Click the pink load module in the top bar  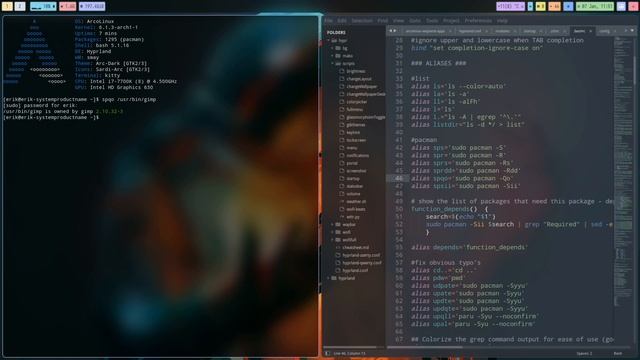tap(67, 6)
